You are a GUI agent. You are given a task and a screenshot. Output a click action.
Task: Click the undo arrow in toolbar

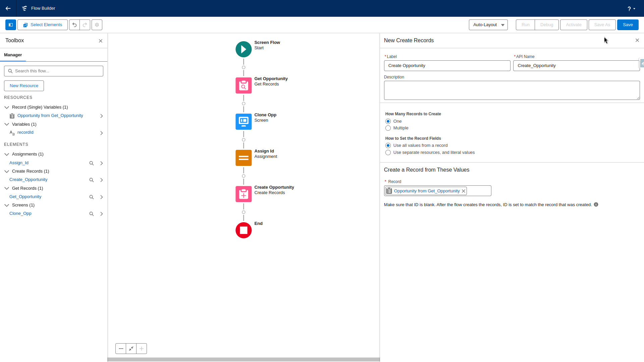pos(74,25)
